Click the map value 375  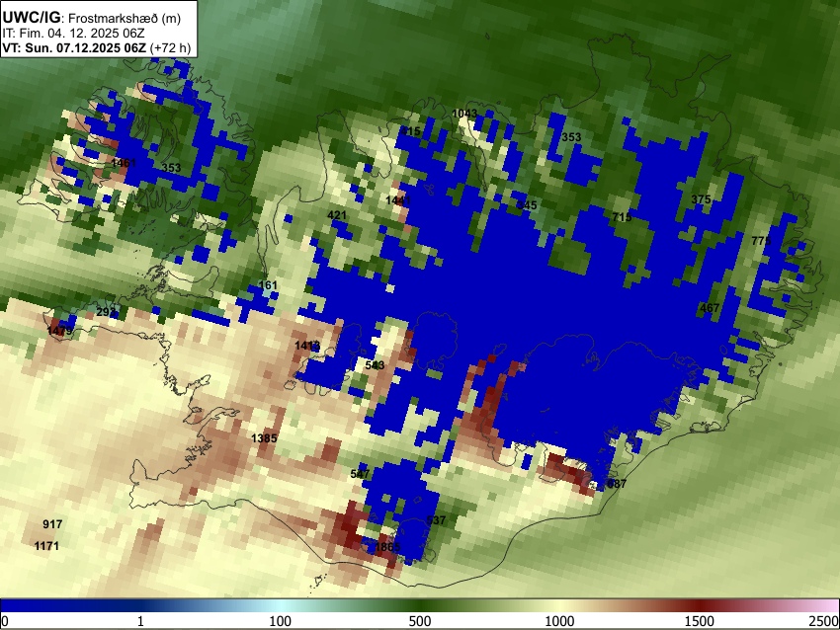[701, 199]
